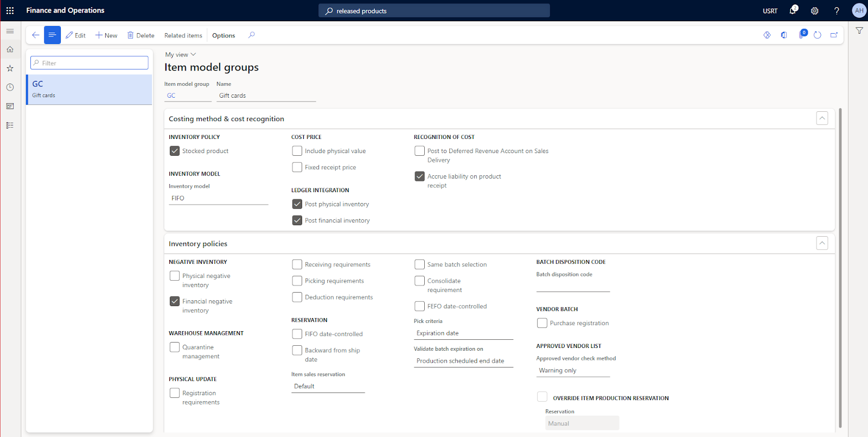Open Recent clock icon in sidebar
Viewport: 868px width, 437px height.
pos(10,87)
